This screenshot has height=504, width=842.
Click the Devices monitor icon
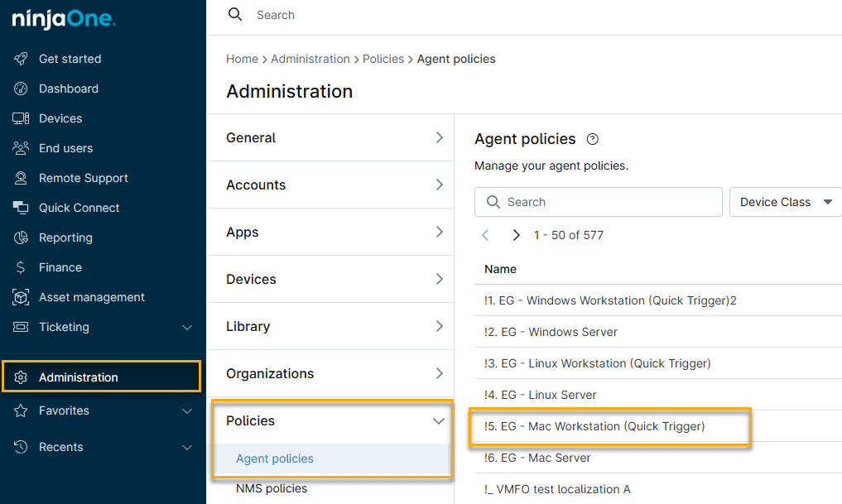[21, 118]
